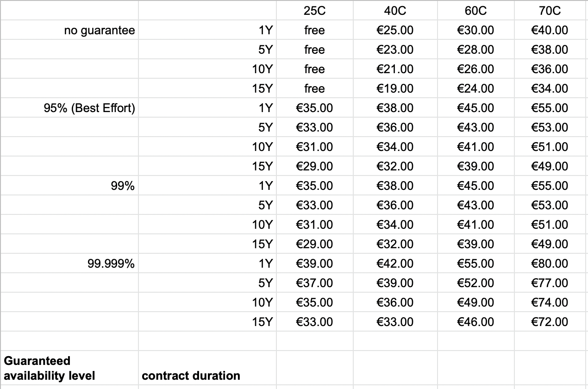Click the cell containing €72.00
588x389 pixels.
550,322
